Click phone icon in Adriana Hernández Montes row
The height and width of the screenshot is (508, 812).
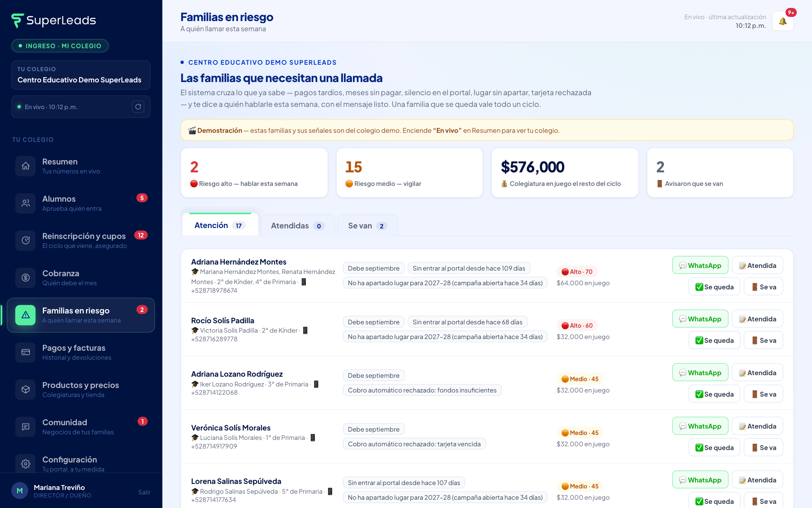304,282
